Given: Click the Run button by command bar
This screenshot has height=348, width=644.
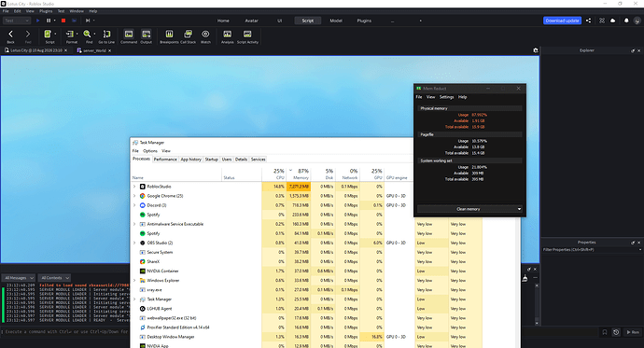Looking at the screenshot, I should point(633,332).
